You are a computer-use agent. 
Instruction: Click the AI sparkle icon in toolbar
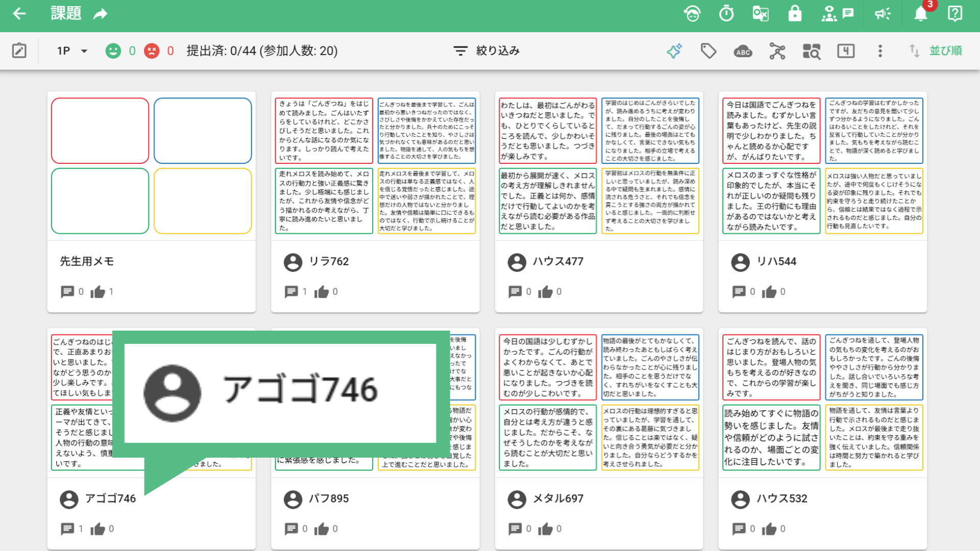pos(674,51)
